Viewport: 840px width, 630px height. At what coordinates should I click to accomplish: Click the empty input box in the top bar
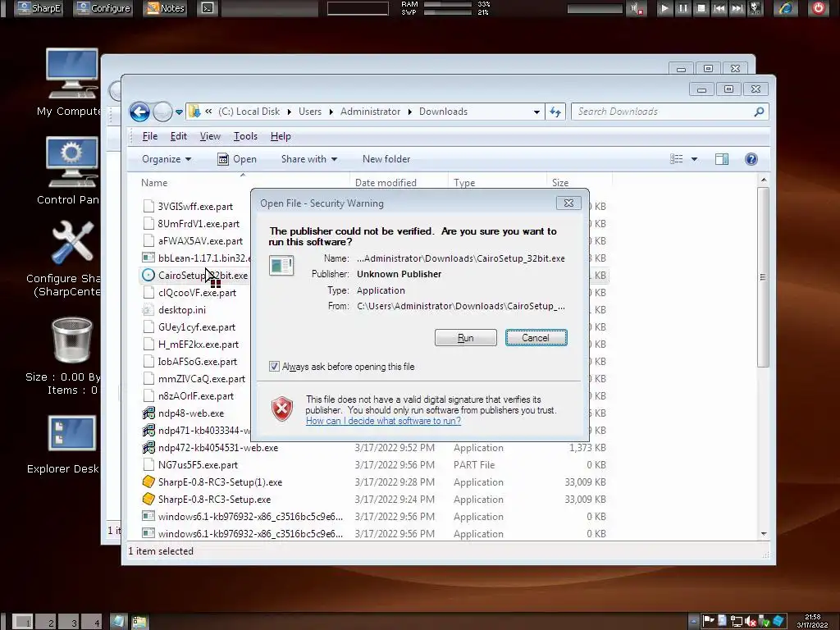358,8
